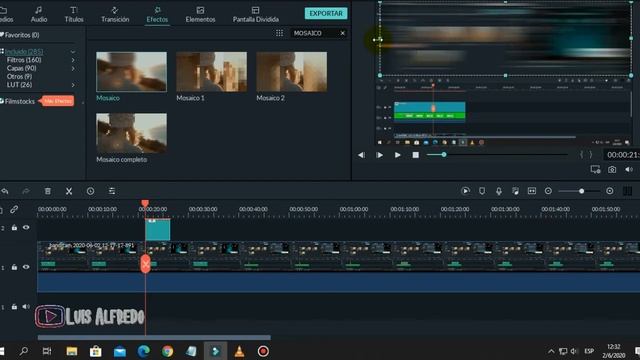Open the Elementos tab
640x360 pixels.
[200, 14]
